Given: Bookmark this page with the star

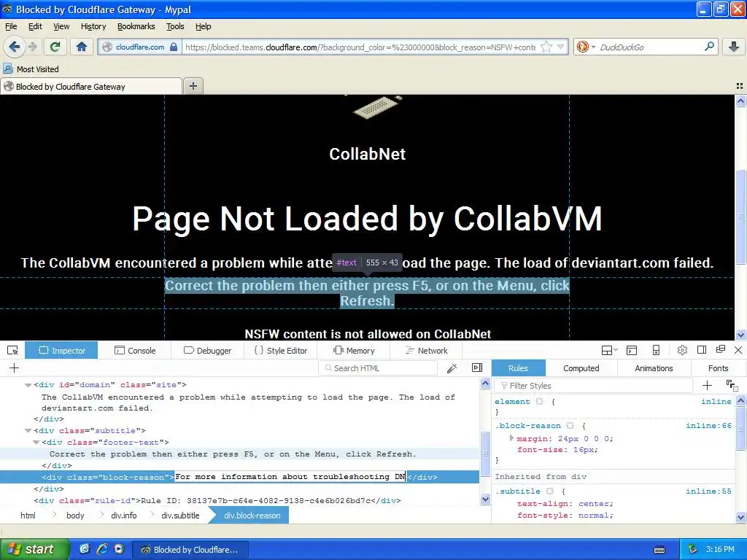Looking at the screenshot, I should (546, 47).
